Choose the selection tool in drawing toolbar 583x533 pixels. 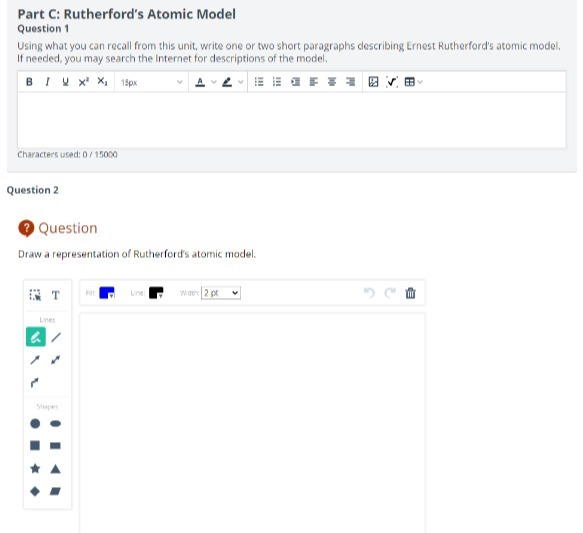pyautogui.click(x=35, y=295)
